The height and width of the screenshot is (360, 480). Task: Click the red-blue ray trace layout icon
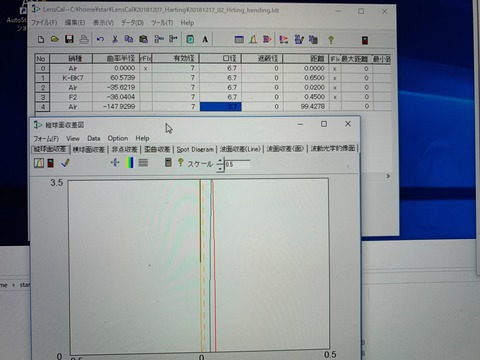coord(284,40)
